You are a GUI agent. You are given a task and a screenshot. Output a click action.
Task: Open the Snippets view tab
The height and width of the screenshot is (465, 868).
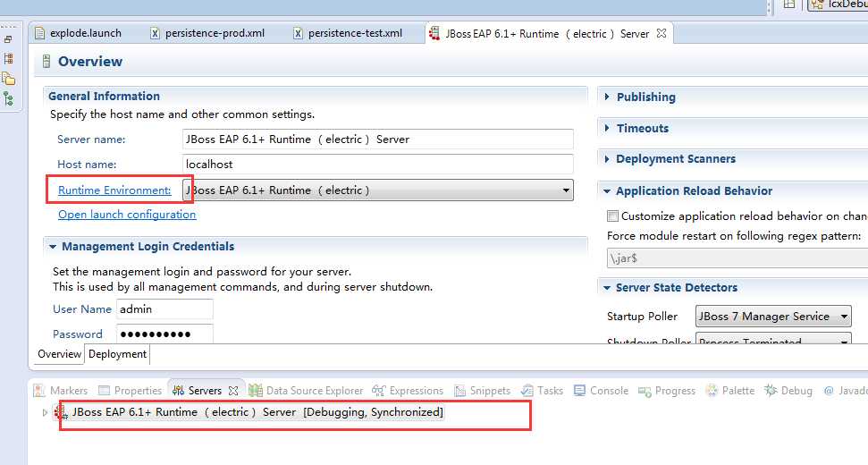[482, 391]
